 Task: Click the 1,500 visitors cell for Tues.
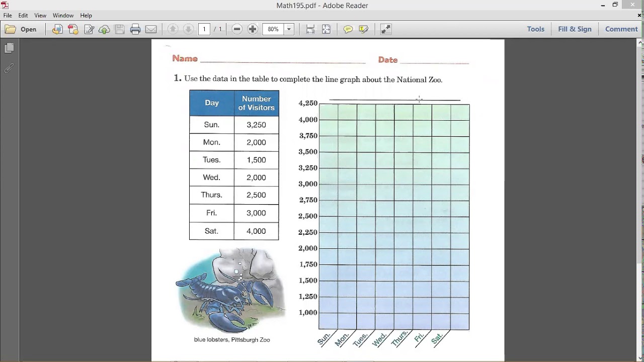pyautogui.click(x=256, y=160)
